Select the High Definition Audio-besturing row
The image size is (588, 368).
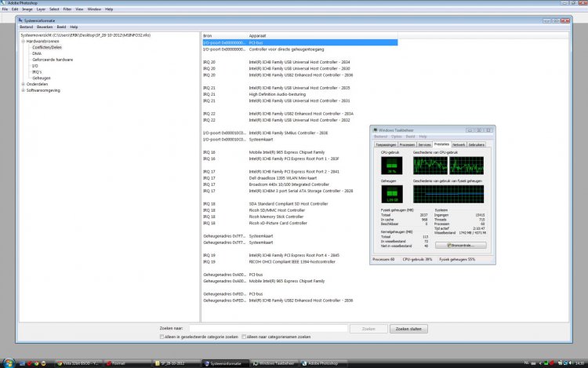pos(299,94)
